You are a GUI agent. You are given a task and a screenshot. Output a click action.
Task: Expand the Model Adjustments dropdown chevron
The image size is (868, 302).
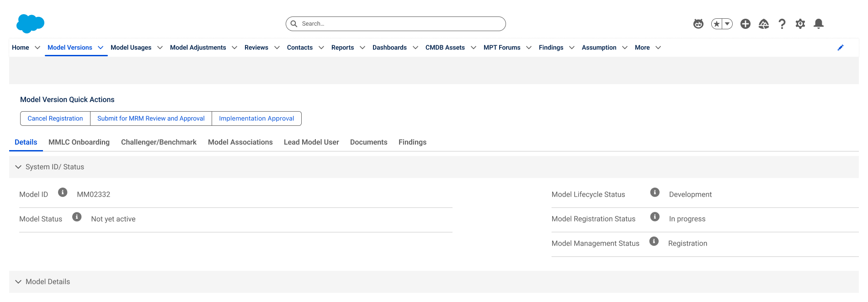[234, 48]
